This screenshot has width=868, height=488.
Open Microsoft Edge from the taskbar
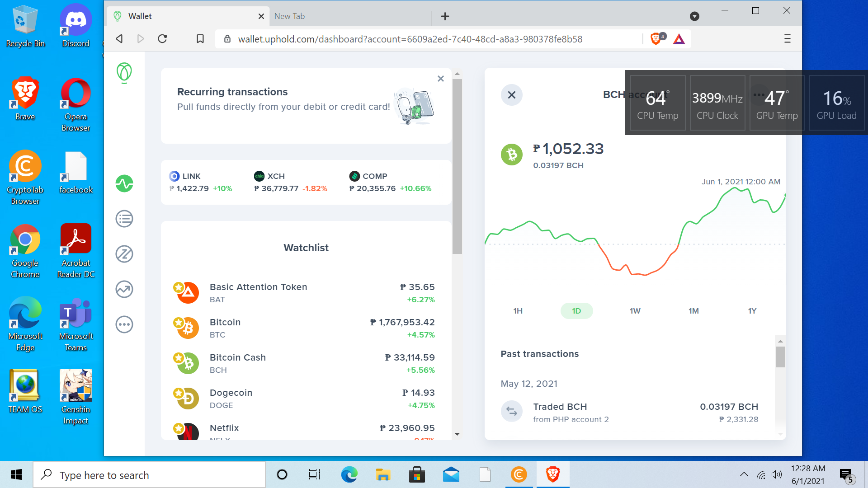point(349,474)
